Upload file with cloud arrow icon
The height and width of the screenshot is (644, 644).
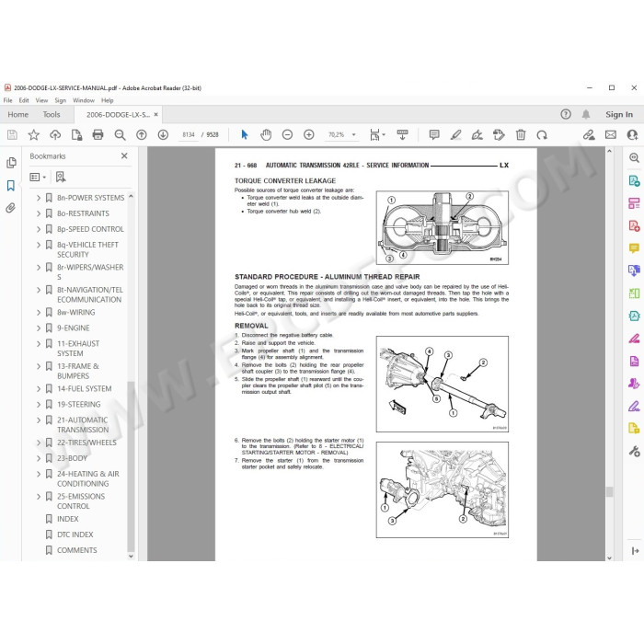click(55, 134)
